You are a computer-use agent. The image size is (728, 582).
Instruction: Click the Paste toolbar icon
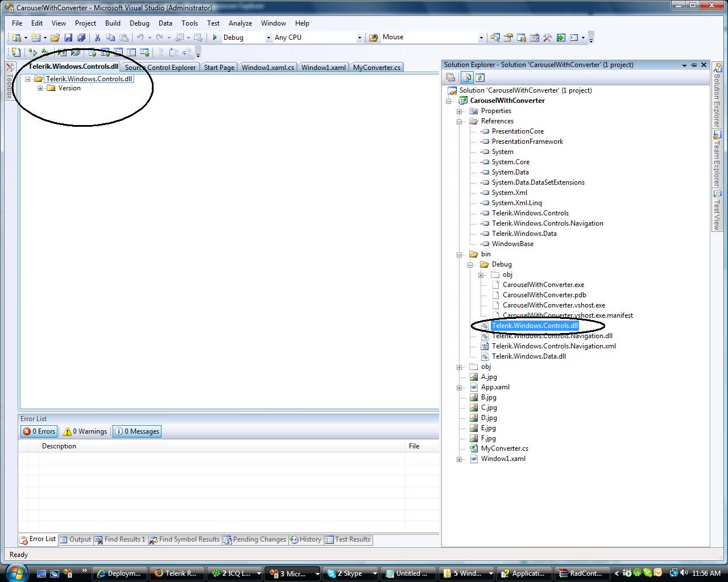[x=123, y=38]
